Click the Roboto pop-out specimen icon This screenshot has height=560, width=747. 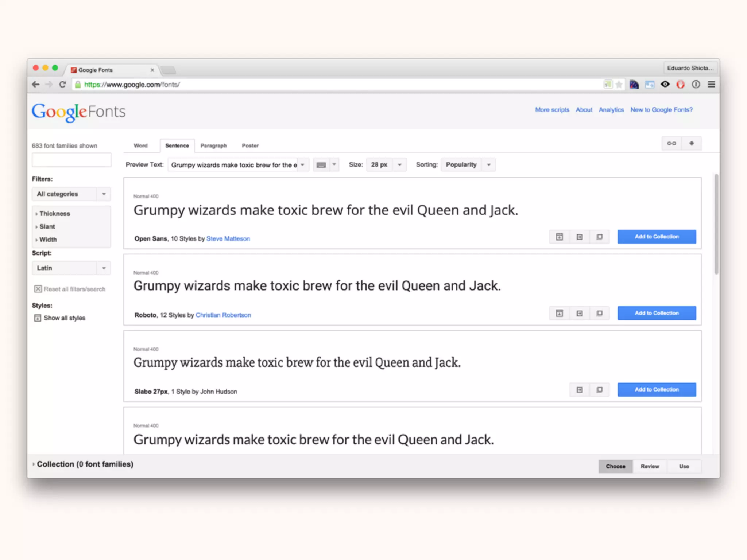pyautogui.click(x=599, y=313)
